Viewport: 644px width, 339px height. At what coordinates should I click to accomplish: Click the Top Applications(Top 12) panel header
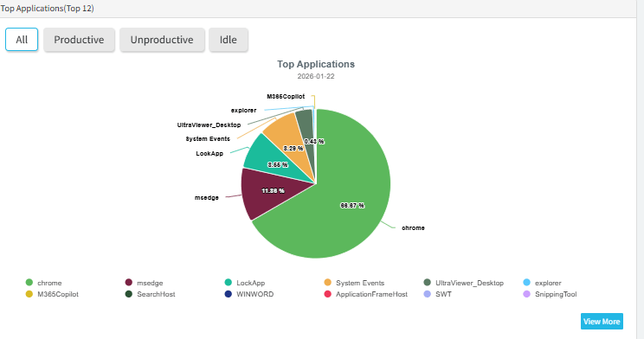pyautogui.click(x=48, y=8)
